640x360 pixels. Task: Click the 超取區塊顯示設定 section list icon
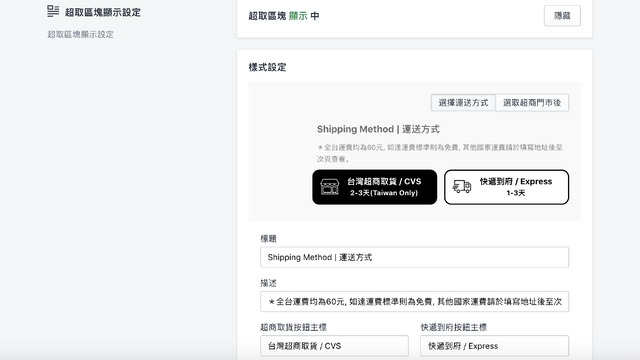coord(53,11)
